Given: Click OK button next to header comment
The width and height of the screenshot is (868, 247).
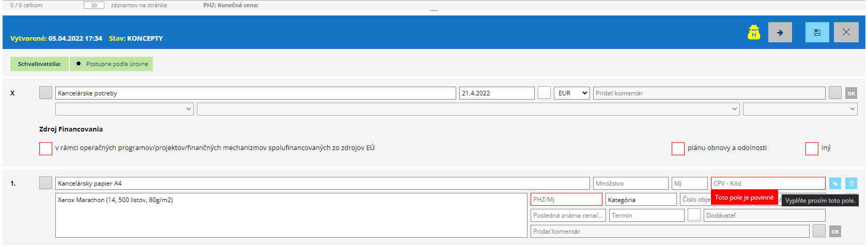Looking at the screenshot, I should tap(851, 93).
